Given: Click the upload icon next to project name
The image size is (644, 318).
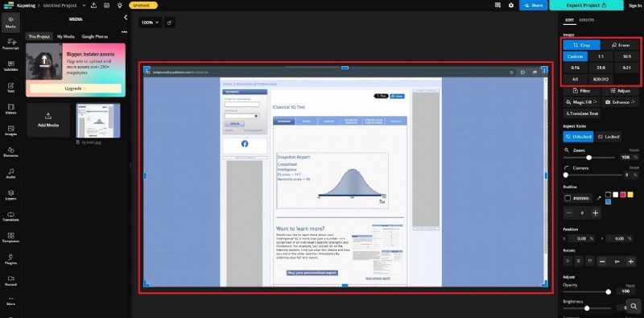Looking at the screenshot, I should (x=93, y=6).
